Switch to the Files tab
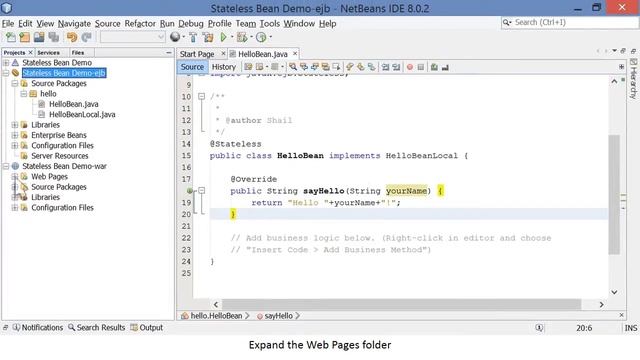Image resolution: width=640 pixels, height=360 pixels. (x=78, y=53)
